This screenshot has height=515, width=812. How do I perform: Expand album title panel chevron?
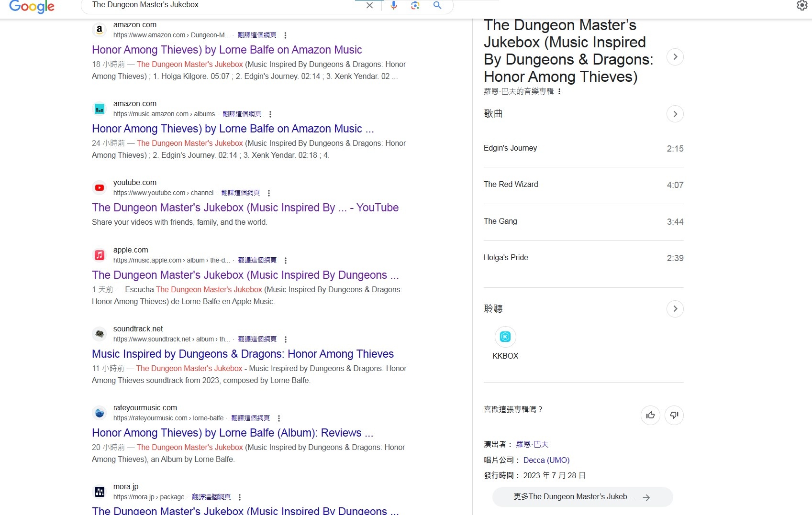675,57
